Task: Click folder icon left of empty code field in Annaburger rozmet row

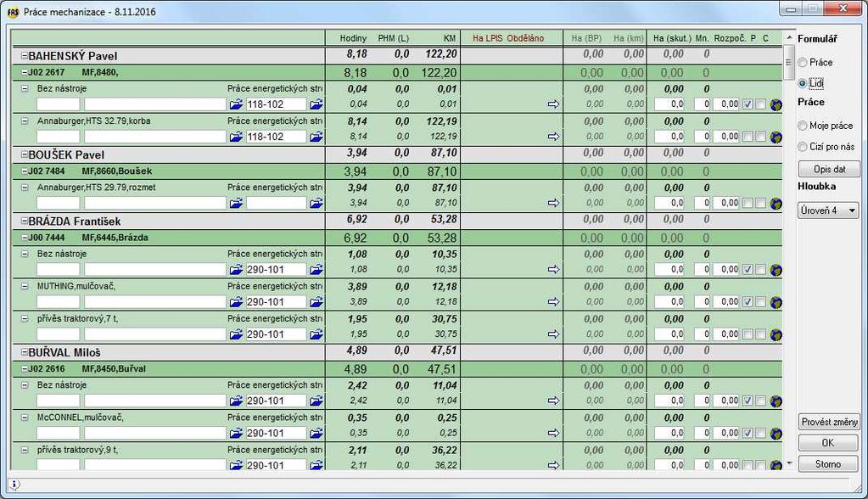Action: tap(236, 204)
